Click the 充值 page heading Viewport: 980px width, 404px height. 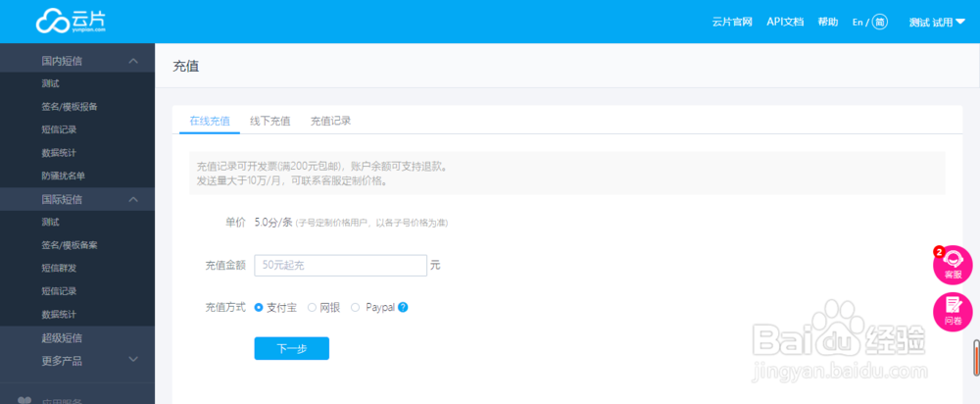185,66
